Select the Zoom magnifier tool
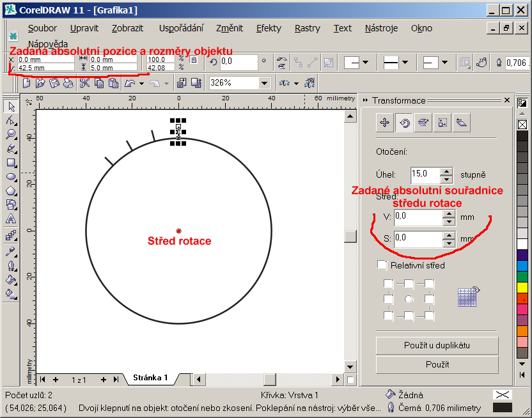 coord(12,134)
